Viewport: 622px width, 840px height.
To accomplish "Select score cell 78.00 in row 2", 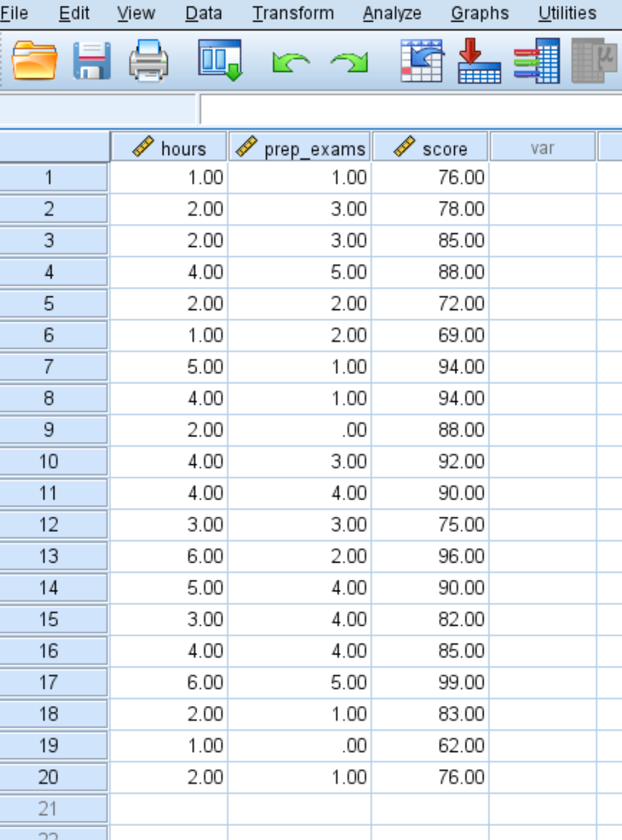I will tap(430, 209).
